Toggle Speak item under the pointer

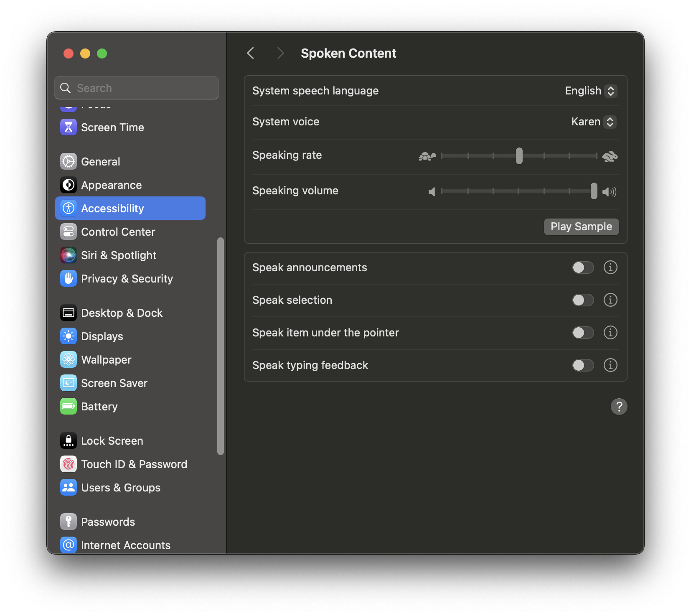pyautogui.click(x=583, y=333)
